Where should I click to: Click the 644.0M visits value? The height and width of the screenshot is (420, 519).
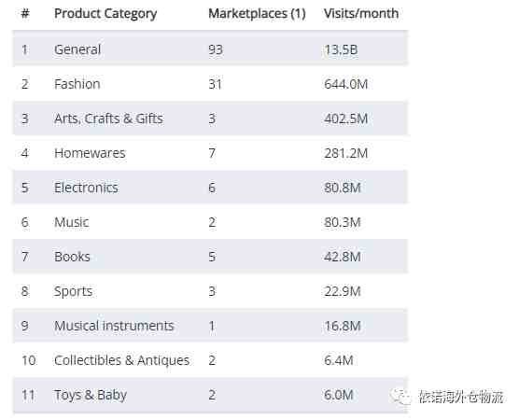click(x=346, y=84)
